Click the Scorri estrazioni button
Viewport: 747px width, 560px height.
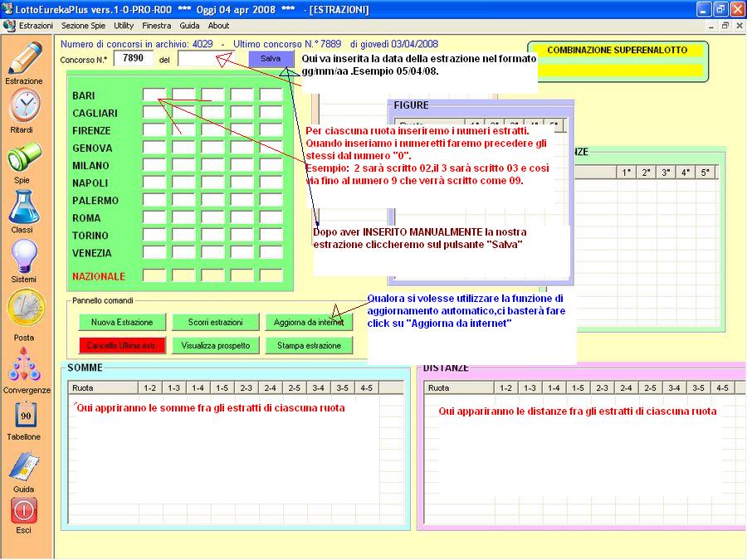(215, 322)
